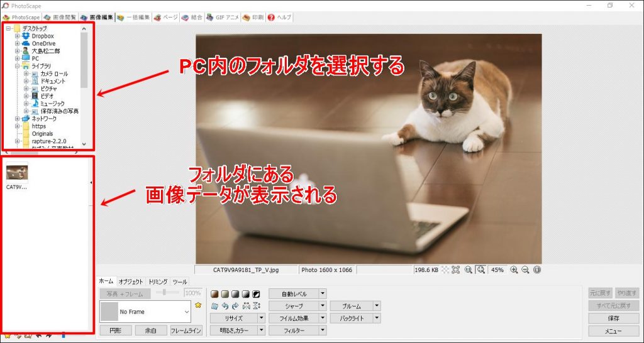Rotate the photo 90 degrees clockwise
This screenshot has height=343, width=644.
[235, 306]
